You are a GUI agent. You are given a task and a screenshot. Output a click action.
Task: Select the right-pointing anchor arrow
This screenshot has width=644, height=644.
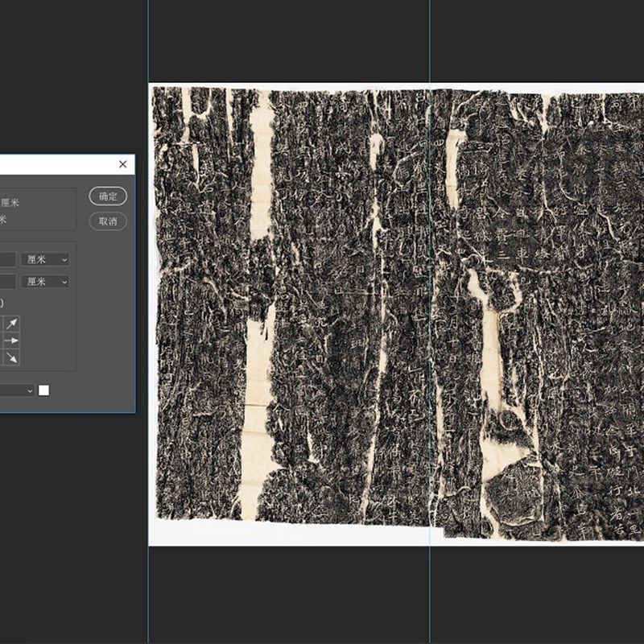point(11,341)
